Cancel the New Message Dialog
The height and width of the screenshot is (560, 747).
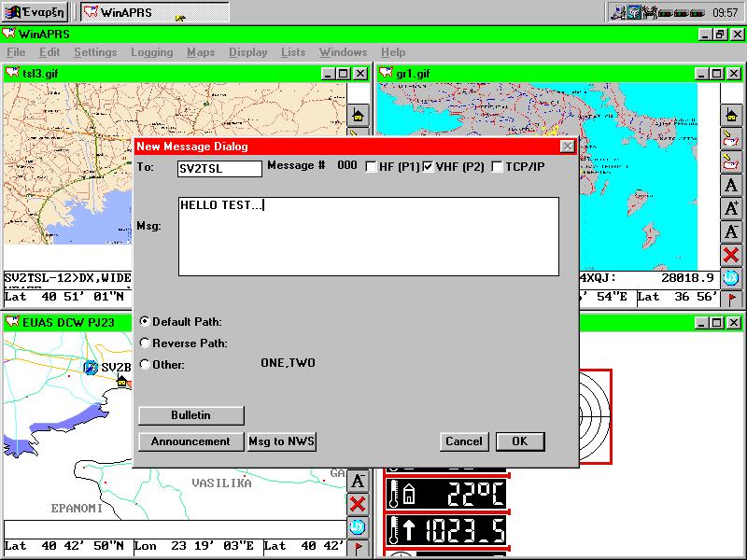coord(463,441)
